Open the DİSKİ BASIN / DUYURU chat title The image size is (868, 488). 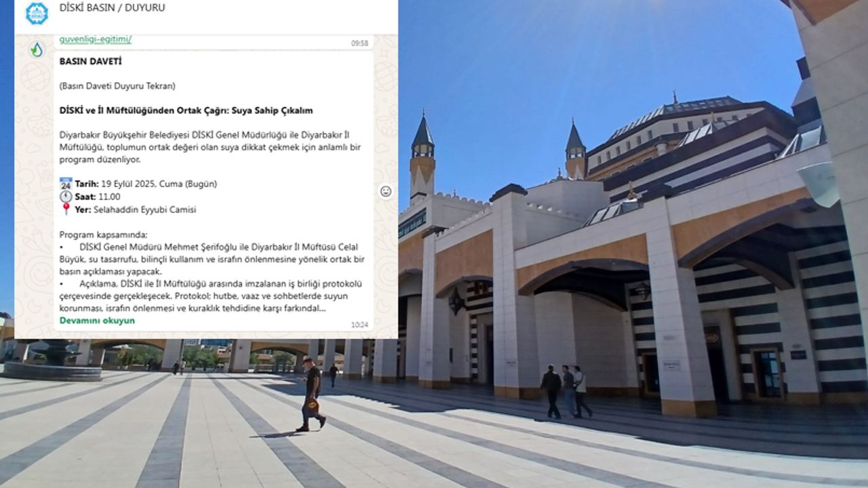coord(112,8)
